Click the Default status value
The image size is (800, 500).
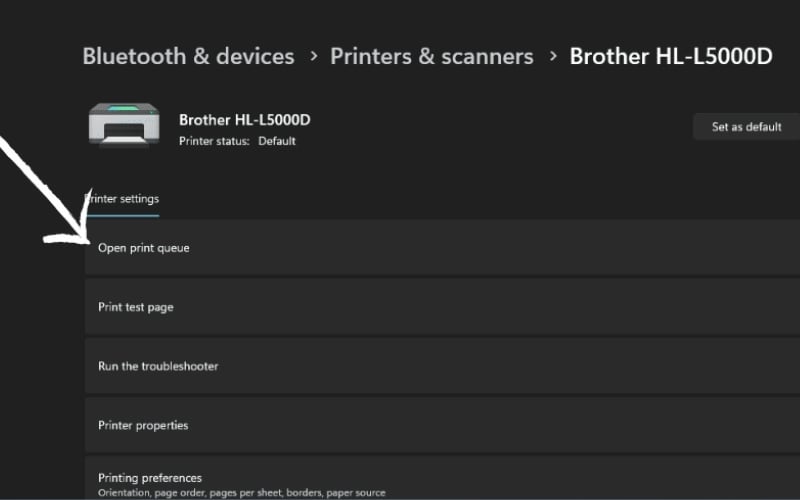pos(277,141)
